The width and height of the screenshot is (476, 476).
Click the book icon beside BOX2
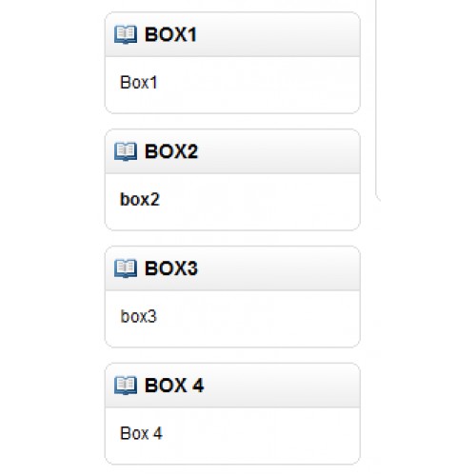point(126,151)
